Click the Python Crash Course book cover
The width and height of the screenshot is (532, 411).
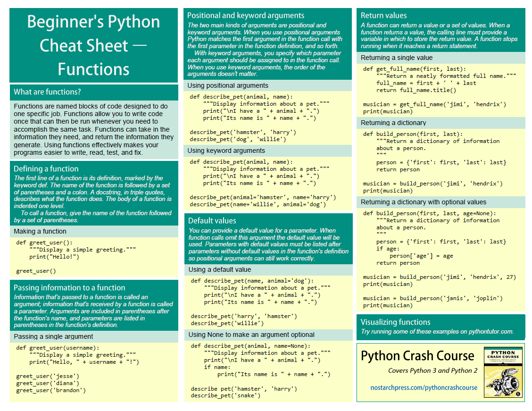tap(503, 372)
